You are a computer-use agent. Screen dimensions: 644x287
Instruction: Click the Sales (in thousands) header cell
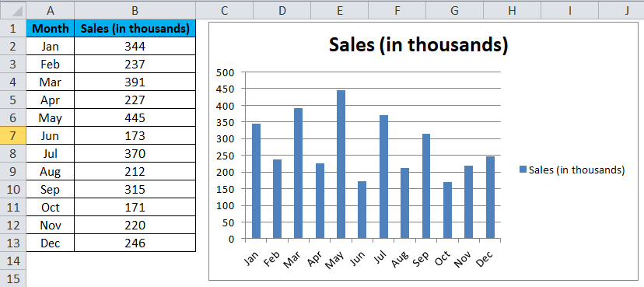coord(135,28)
